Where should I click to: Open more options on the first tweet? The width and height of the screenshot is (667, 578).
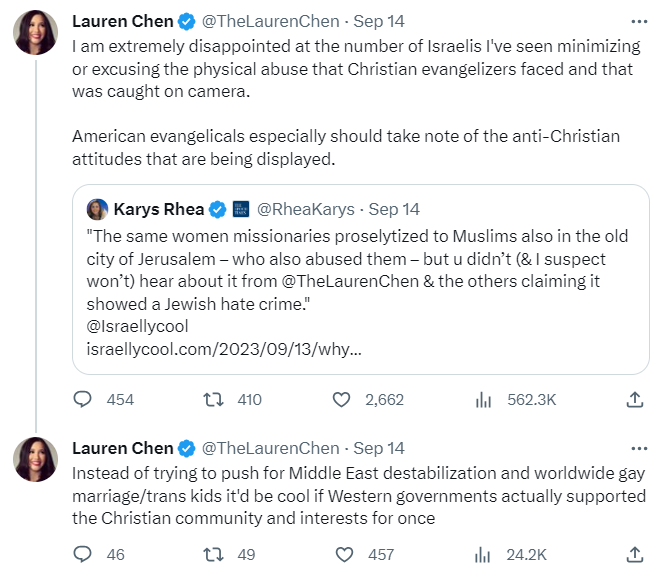[639, 21]
